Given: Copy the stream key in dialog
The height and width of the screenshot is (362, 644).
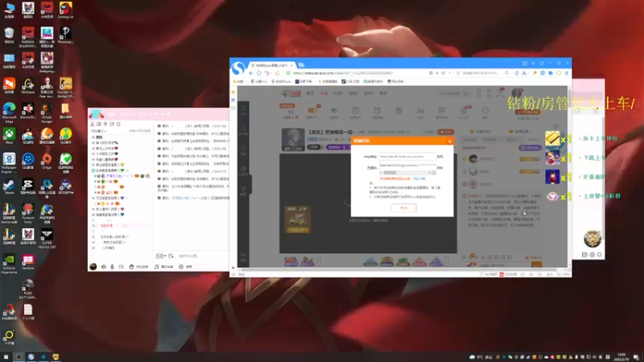Looking at the screenshot, I should click(x=440, y=168).
